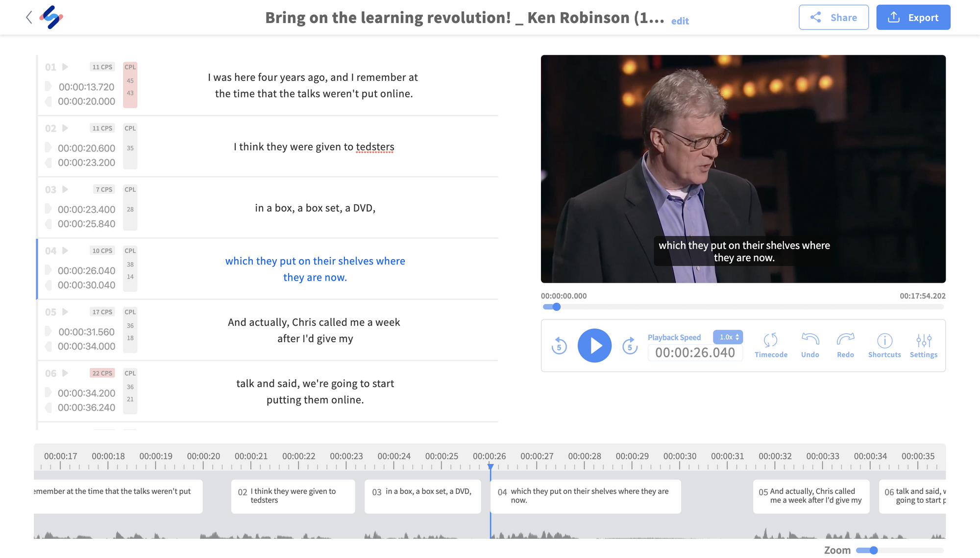Click the 17 CPS badge on subtitle 05
This screenshot has width=980, height=558.
point(102,312)
